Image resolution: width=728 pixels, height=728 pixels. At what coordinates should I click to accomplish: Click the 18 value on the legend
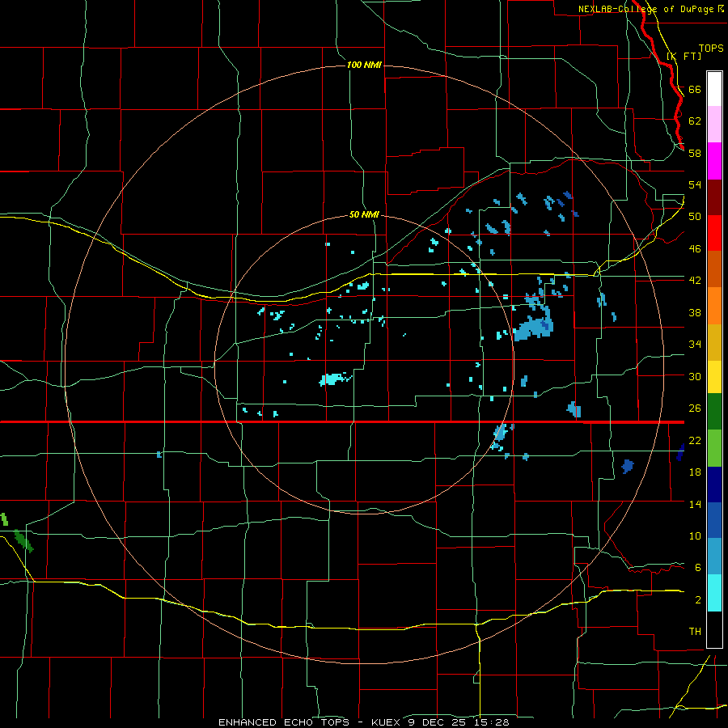[695, 472]
